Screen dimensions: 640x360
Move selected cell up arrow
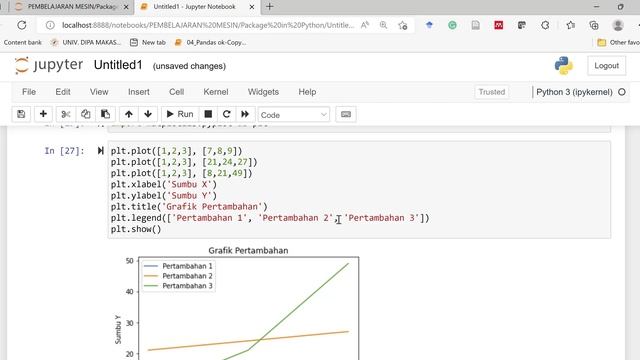pyautogui.click(x=129, y=114)
